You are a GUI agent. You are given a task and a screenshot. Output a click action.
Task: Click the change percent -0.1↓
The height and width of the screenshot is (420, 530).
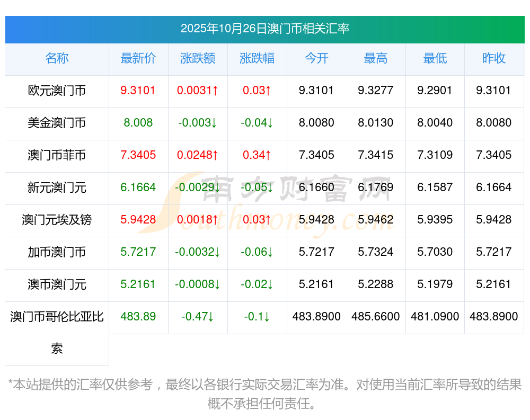[x=257, y=317]
